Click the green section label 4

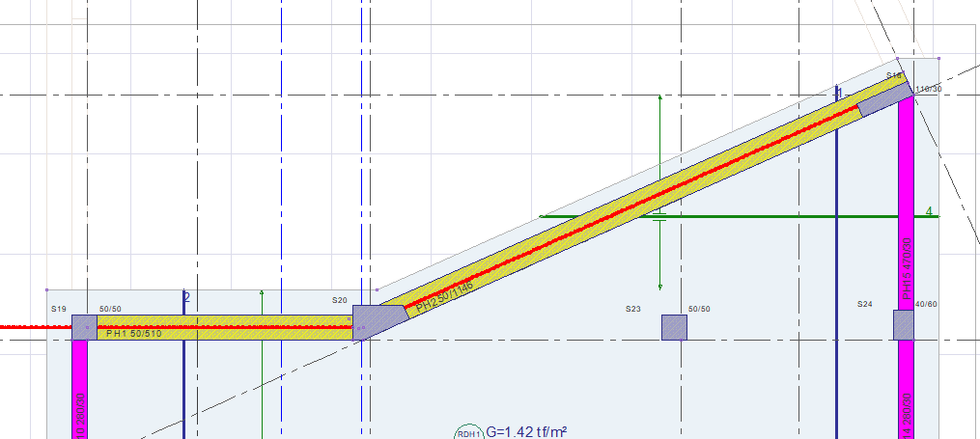(x=929, y=212)
